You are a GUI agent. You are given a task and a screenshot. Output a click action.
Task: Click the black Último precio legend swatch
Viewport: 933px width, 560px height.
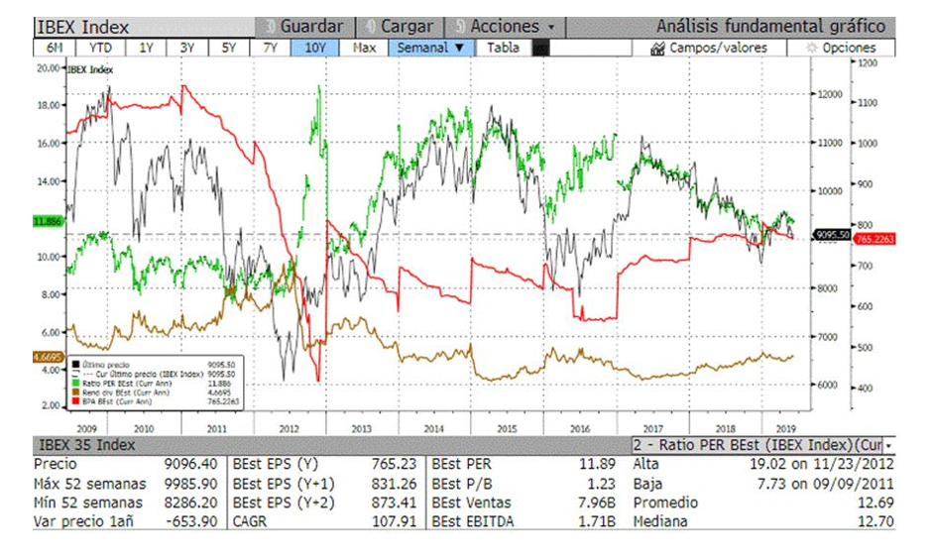coord(75,365)
